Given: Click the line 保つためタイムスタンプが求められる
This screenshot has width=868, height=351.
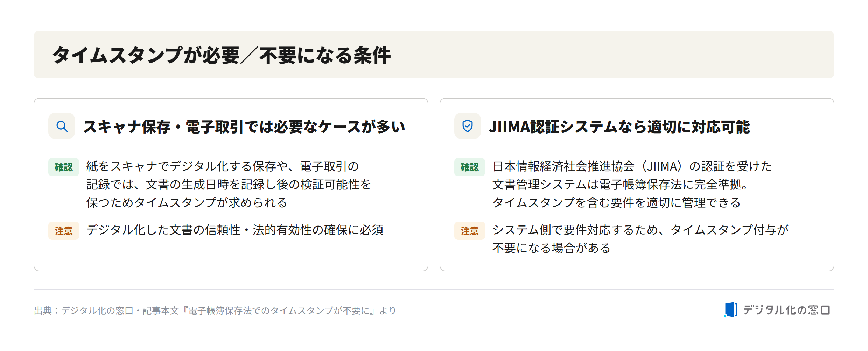Looking at the screenshot, I should [187, 203].
